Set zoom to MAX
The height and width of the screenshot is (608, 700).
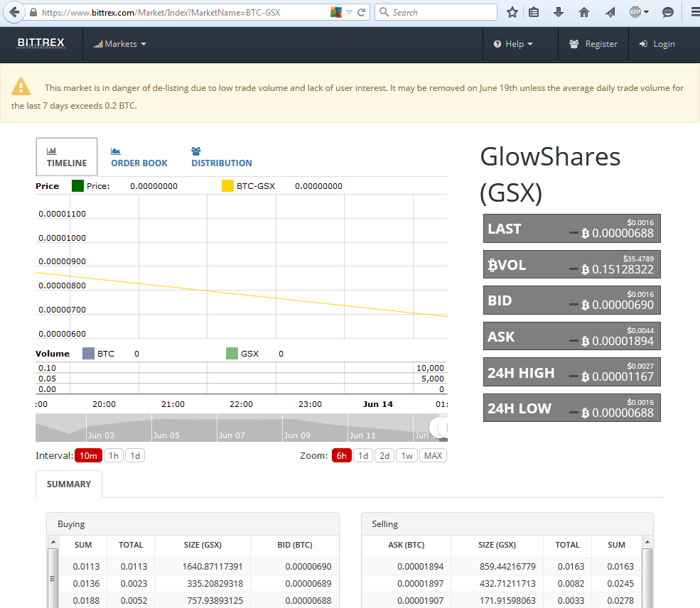[x=433, y=455]
